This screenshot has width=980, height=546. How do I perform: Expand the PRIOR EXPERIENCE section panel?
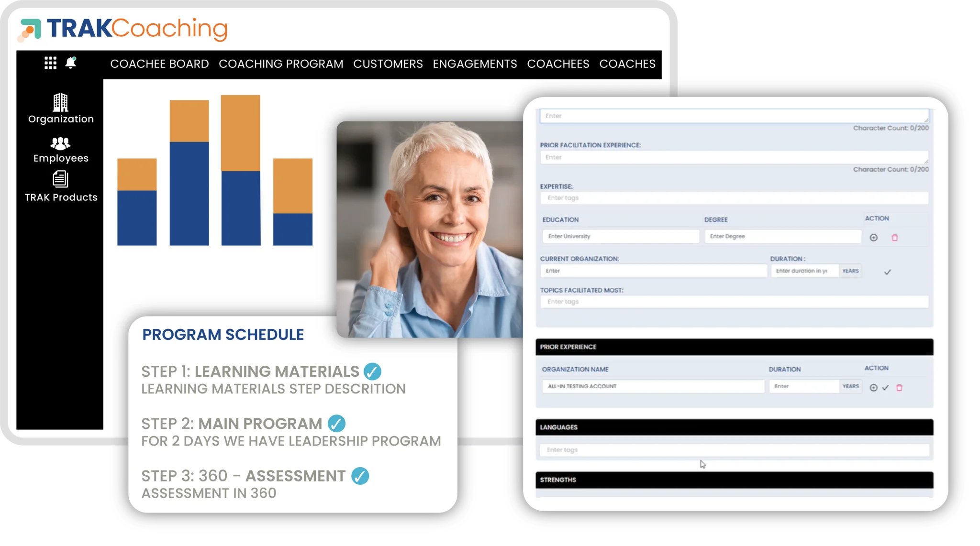coord(735,347)
